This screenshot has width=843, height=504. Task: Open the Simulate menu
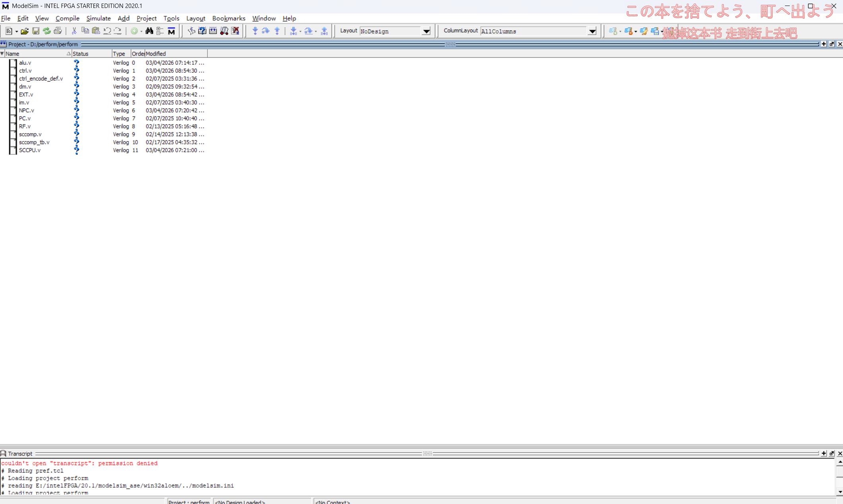coord(98,18)
